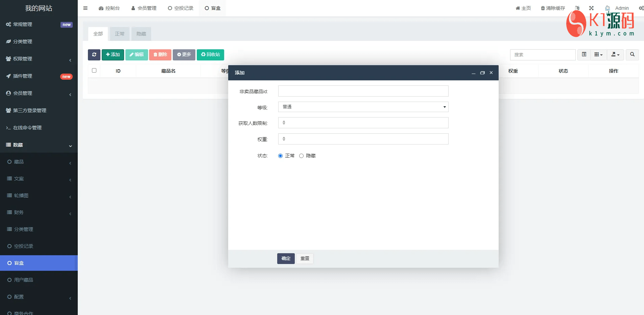Open 在线命令管理 in the sidebar
644x315 pixels.
39,128
